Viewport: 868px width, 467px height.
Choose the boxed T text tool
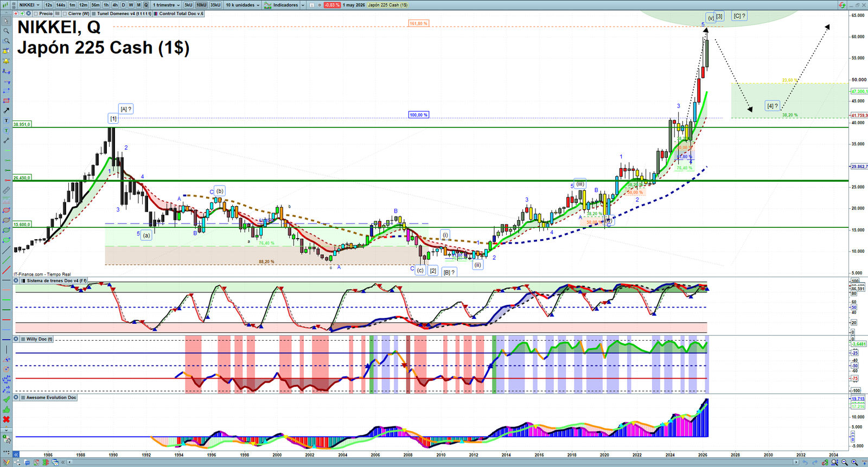(x=6, y=120)
